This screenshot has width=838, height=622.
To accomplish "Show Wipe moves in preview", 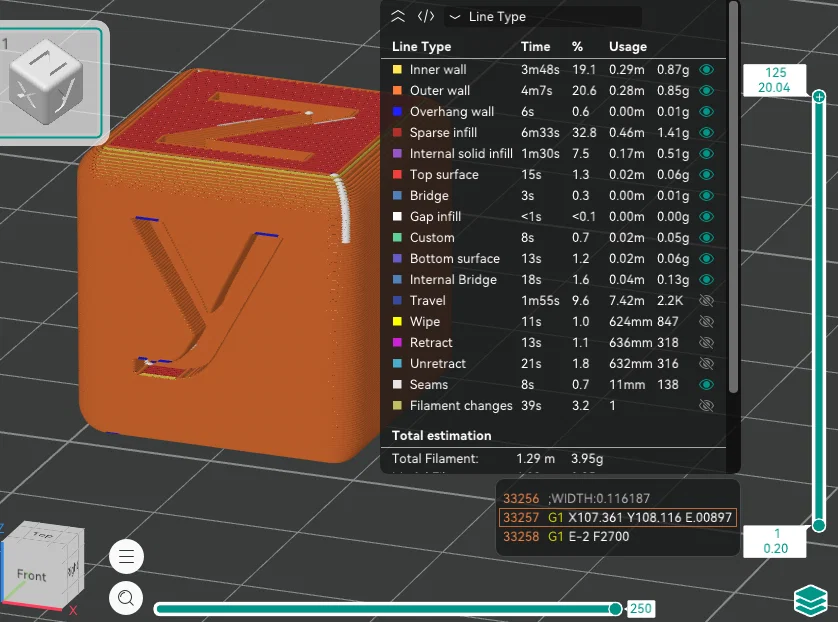I will pyautogui.click(x=707, y=322).
